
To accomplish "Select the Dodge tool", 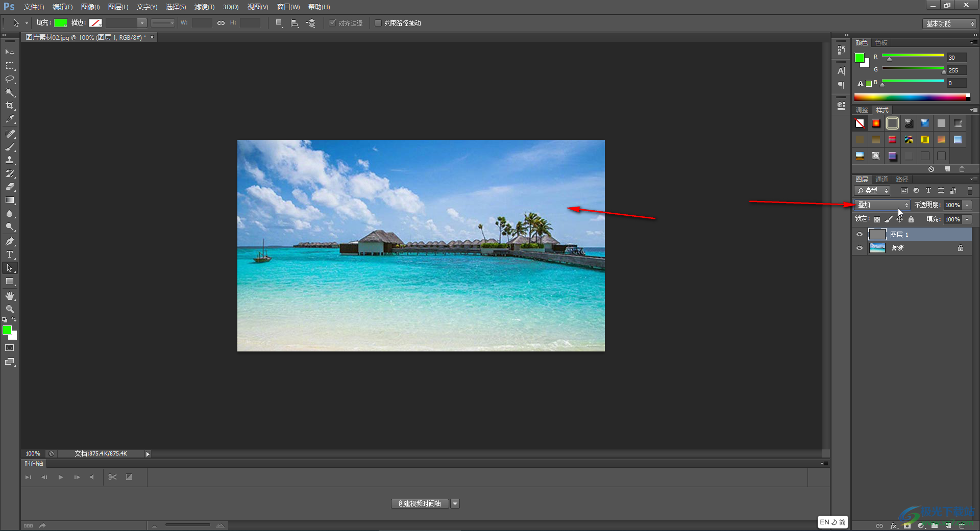I will tap(10, 226).
